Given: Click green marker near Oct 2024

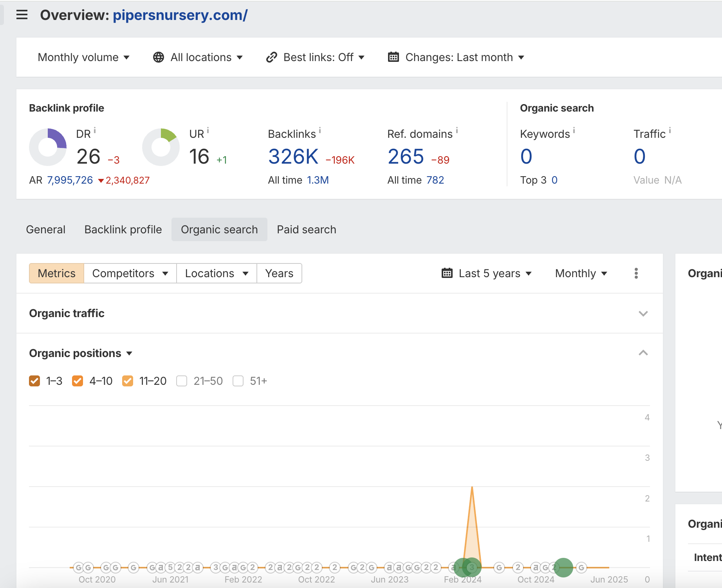Looking at the screenshot, I should click(563, 567).
